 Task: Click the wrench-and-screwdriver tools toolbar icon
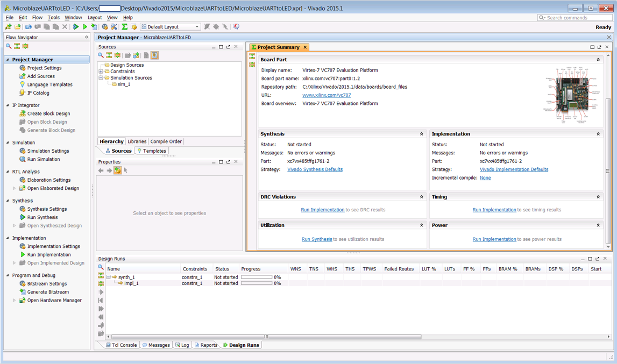(x=114, y=27)
